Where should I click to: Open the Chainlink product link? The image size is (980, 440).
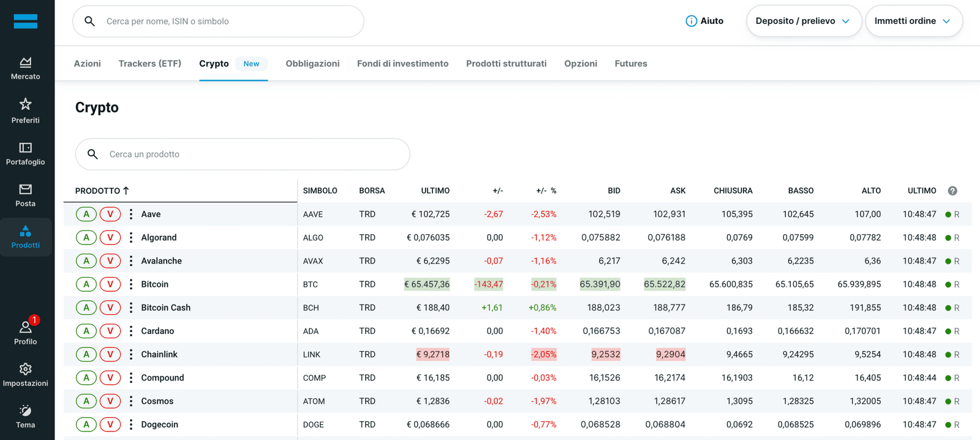(x=159, y=354)
